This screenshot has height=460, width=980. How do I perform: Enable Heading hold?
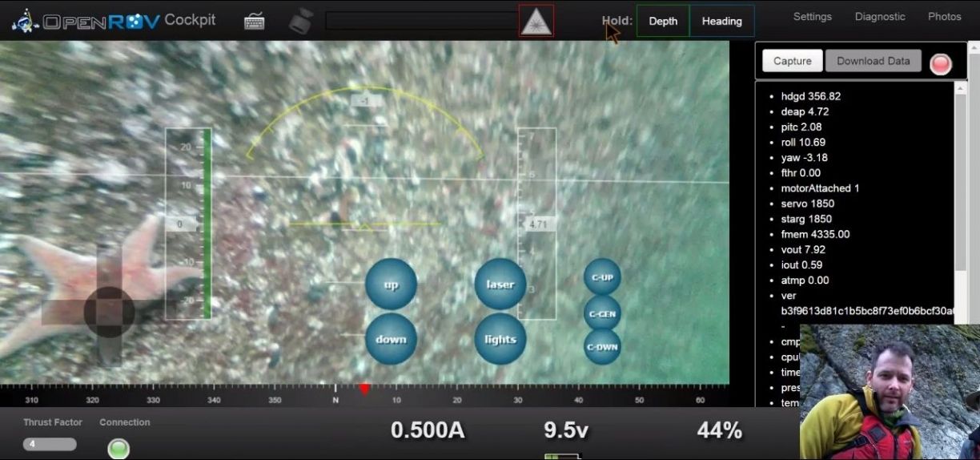pos(721,22)
